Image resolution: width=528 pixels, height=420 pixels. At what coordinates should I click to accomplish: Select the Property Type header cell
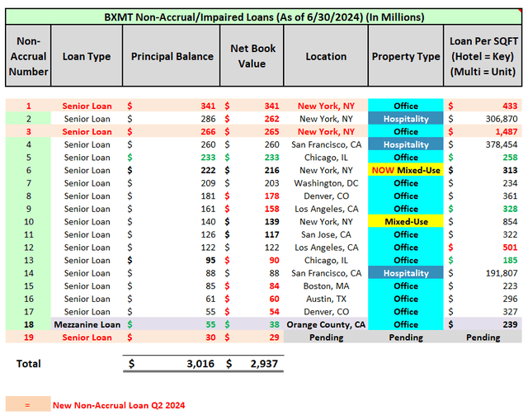[406, 56]
